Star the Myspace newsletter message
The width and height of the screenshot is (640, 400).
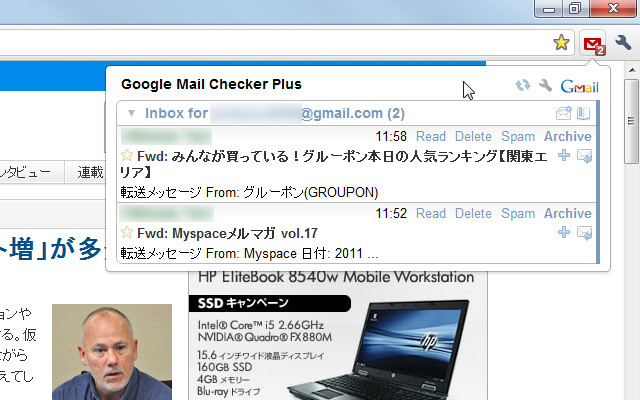[x=127, y=233]
